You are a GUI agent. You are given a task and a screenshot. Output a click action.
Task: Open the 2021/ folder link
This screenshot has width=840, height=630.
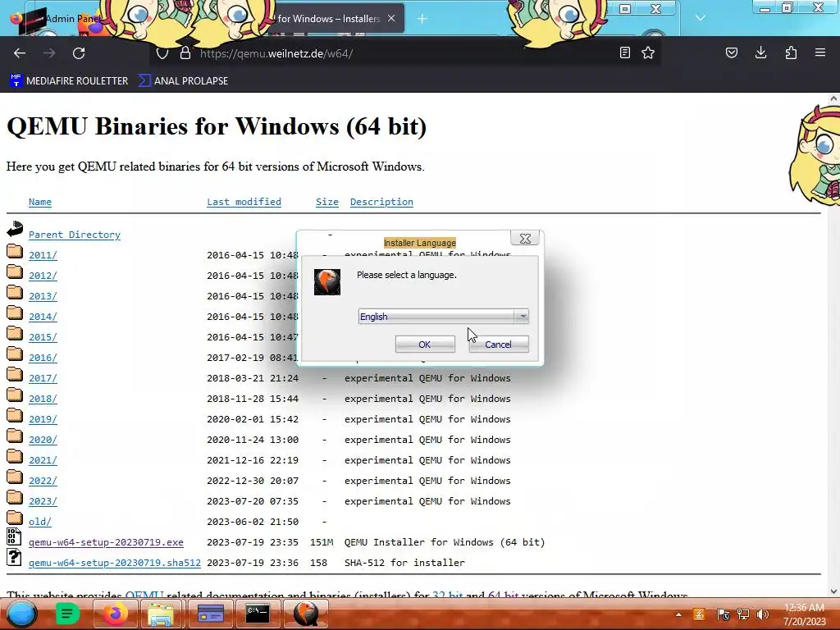coord(43,460)
